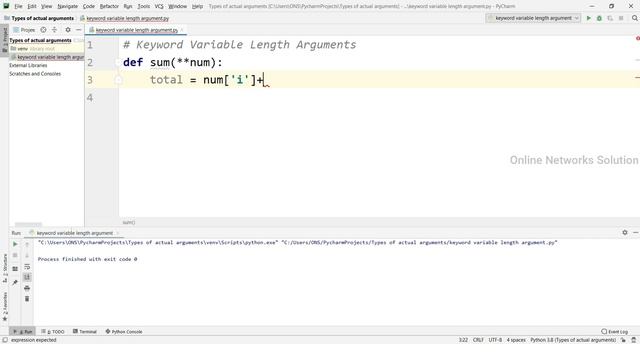This screenshot has height=360, width=640.
Task: Hide the Run tool window with its minus icon
Action: point(636,232)
